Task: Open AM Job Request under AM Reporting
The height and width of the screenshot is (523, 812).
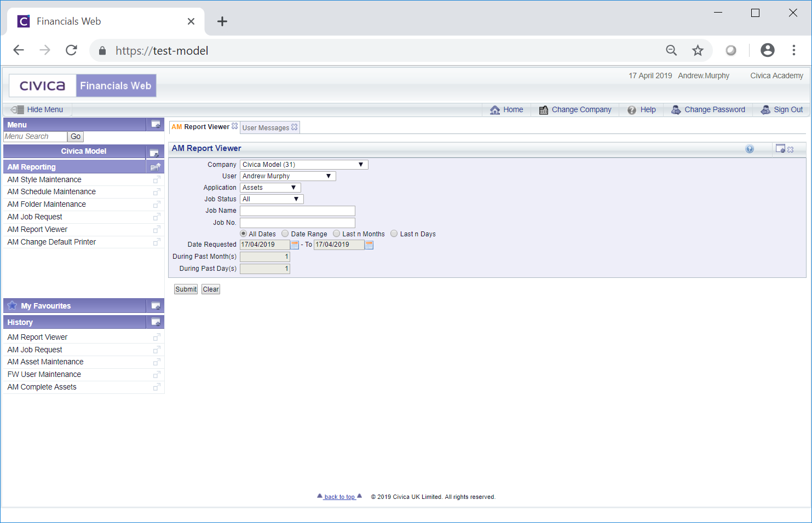Action: coord(35,217)
